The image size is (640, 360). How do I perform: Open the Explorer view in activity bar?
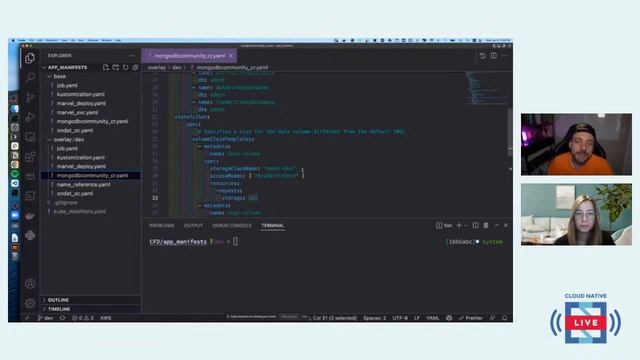point(30,58)
